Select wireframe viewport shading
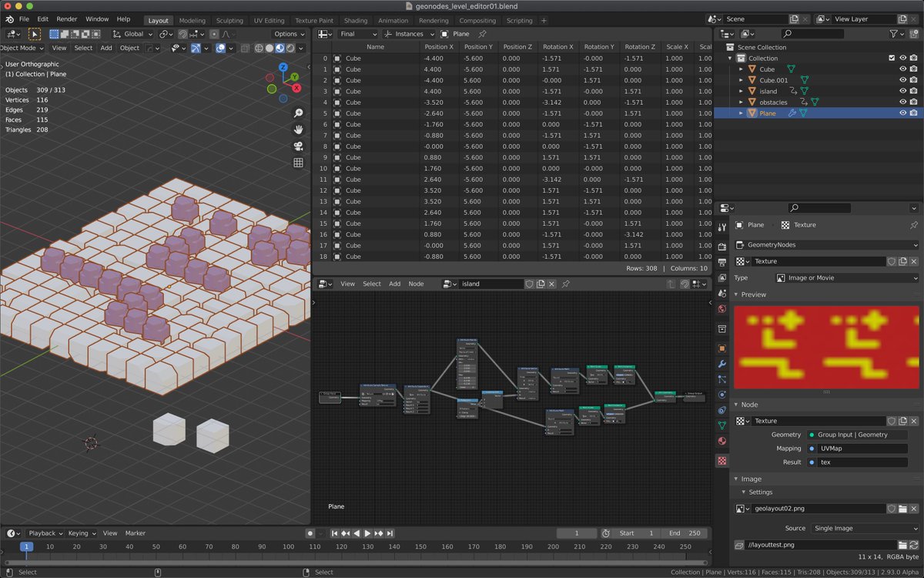 tap(259, 48)
